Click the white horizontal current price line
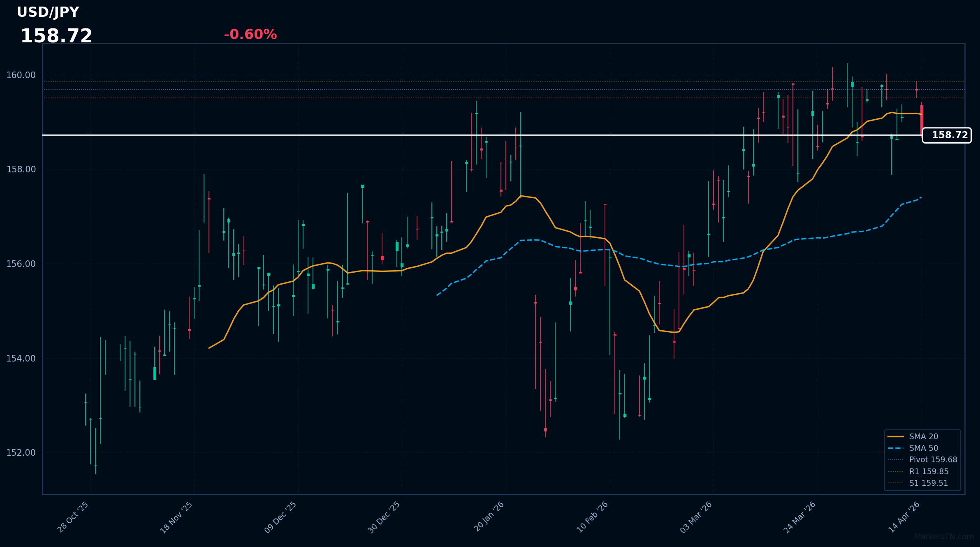The width and height of the screenshot is (980, 547). pos(482,135)
